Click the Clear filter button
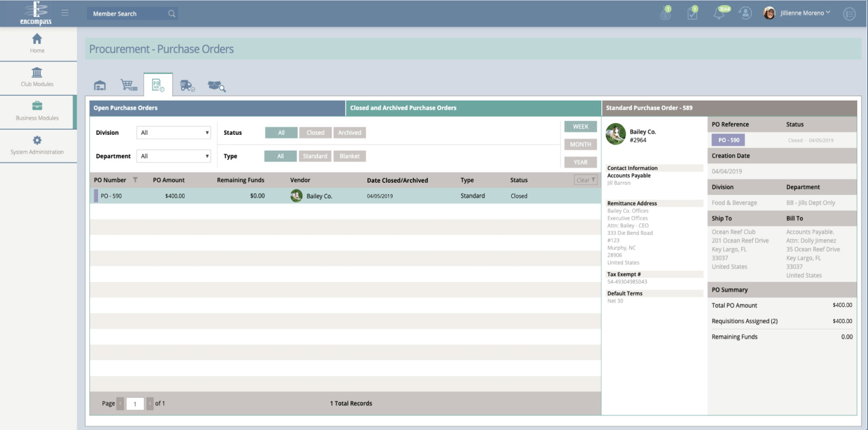This screenshot has height=430, width=868. 585,180
